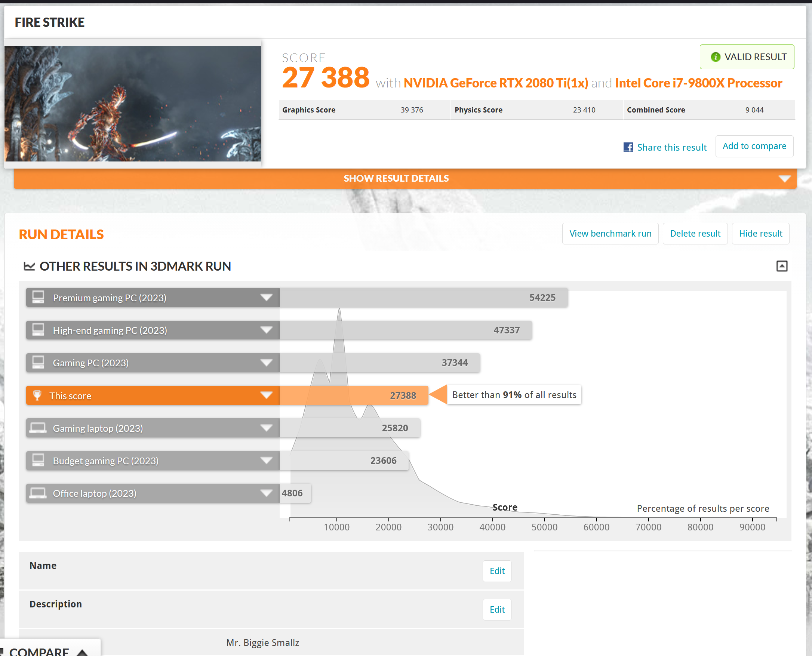The height and width of the screenshot is (656, 812).
Task: Click the Gaming PC 37344 score bar
Action: point(380,363)
